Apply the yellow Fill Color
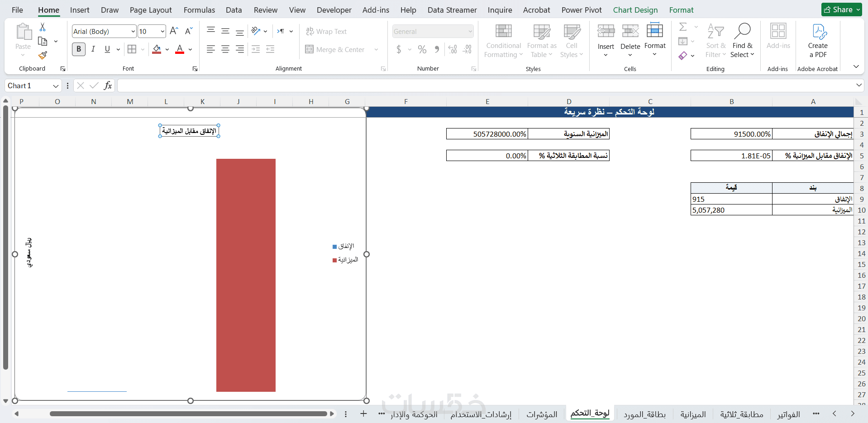This screenshot has height=423, width=868. pyautogui.click(x=157, y=49)
